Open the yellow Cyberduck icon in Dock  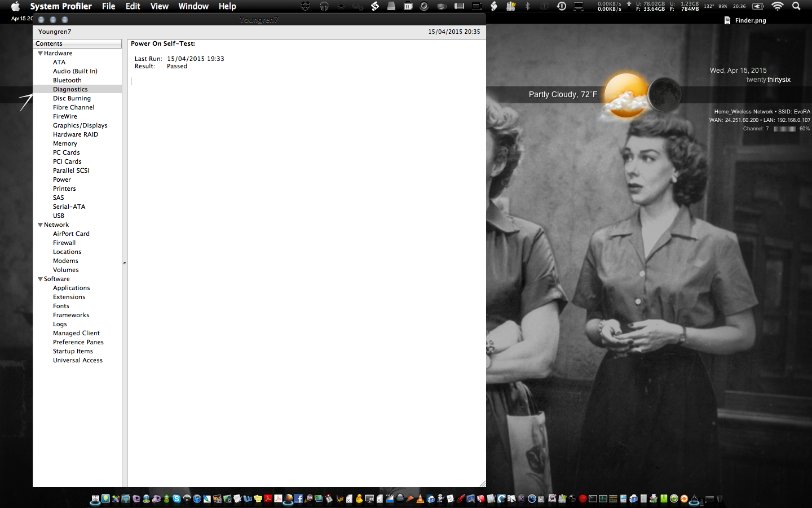click(359, 498)
